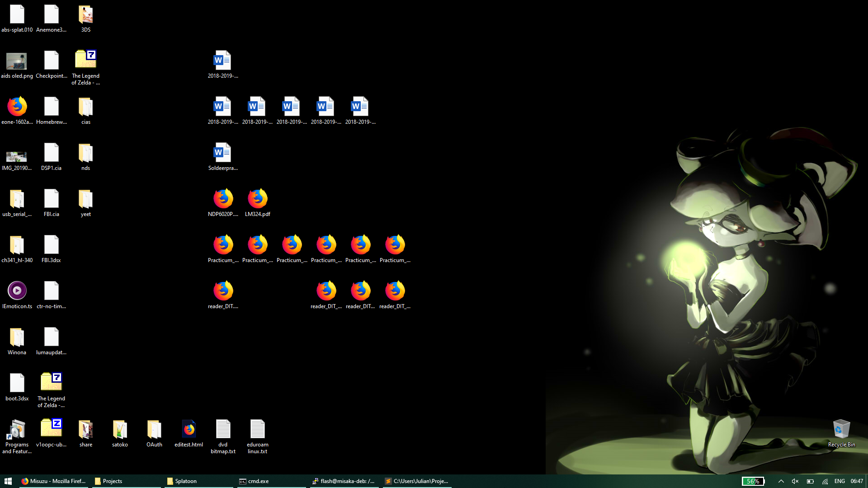
Task: Open the clock showing 06:47
Action: click(x=857, y=481)
